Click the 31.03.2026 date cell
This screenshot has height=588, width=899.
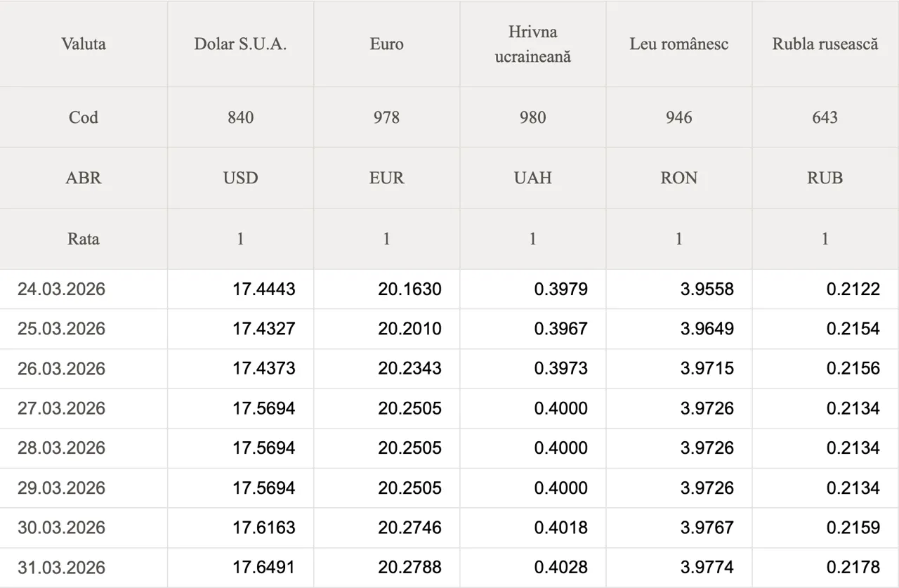[x=61, y=567]
